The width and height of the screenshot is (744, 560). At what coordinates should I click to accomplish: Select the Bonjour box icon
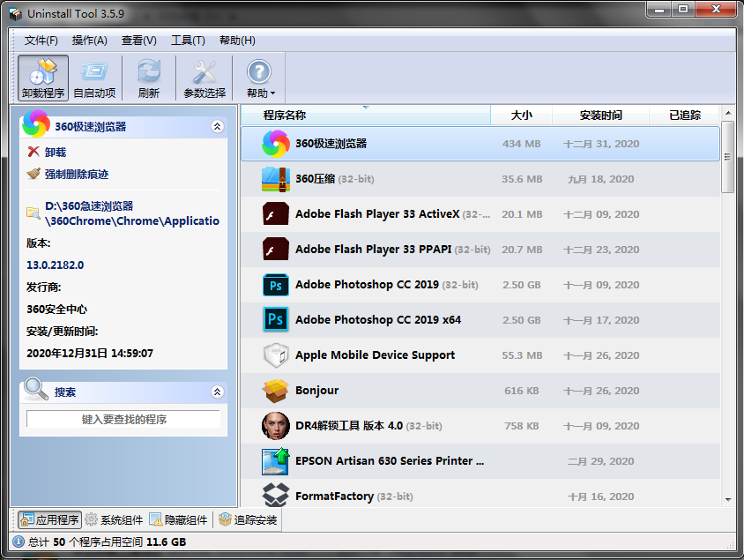pyautogui.click(x=276, y=391)
